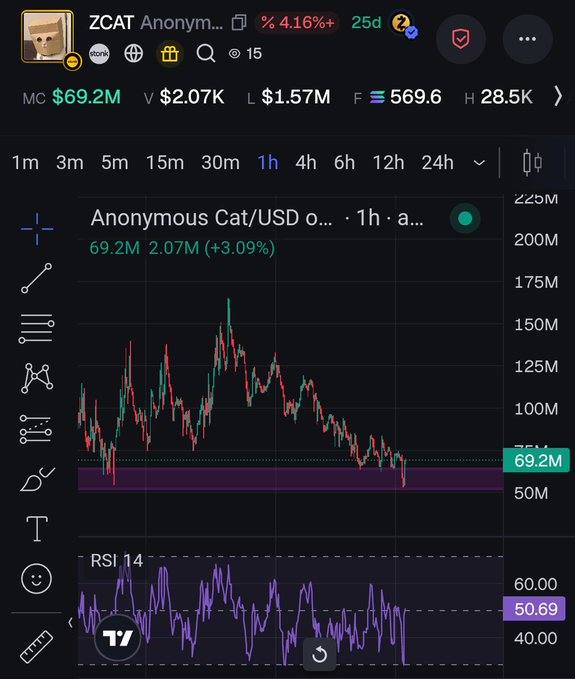575x679 pixels.
Task: Select the 12h timeframe
Action: point(388,163)
